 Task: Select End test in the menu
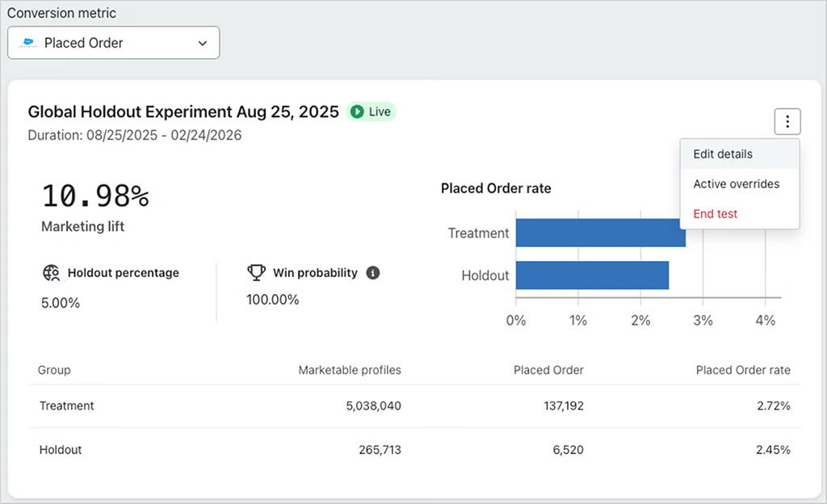(x=740, y=213)
